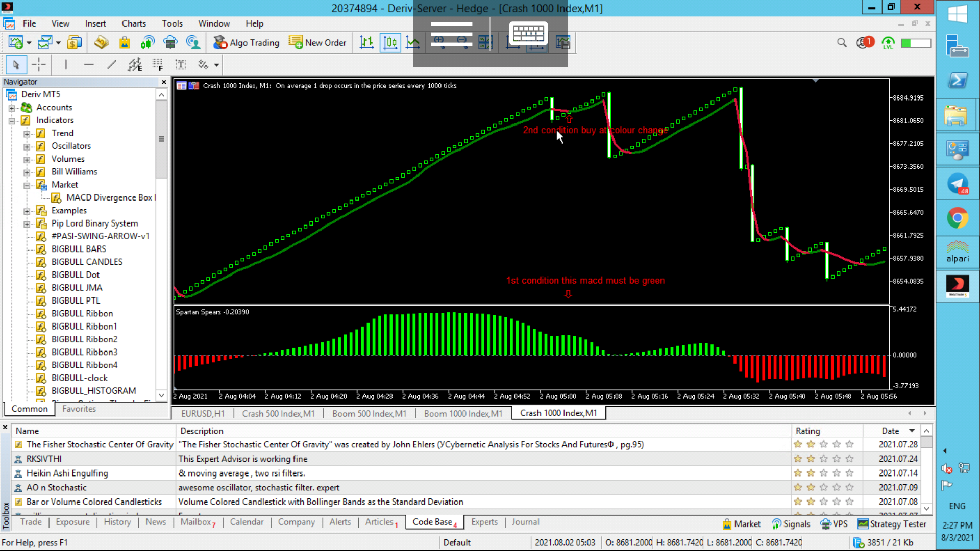Open the MQL5 Market shopping bag icon

[x=125, y=43]
